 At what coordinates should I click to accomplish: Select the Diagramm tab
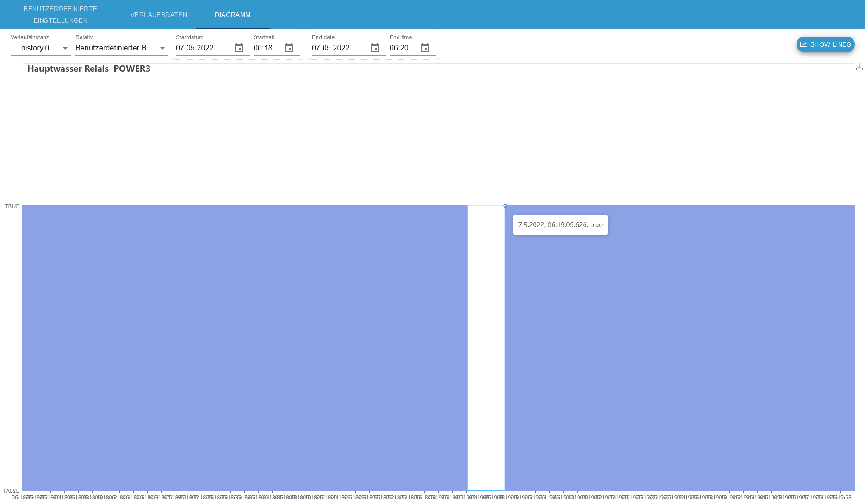click(232, 15)
